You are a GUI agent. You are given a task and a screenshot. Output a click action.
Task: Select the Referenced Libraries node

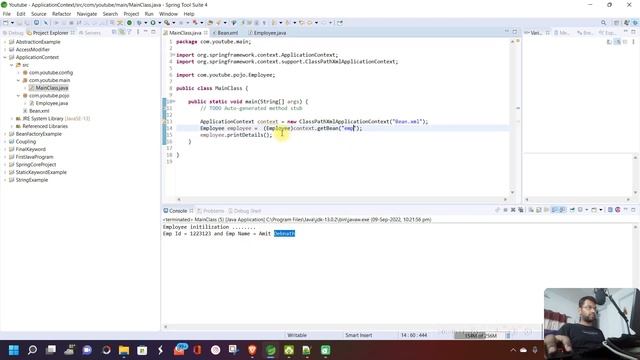click(x=45, y=127)
